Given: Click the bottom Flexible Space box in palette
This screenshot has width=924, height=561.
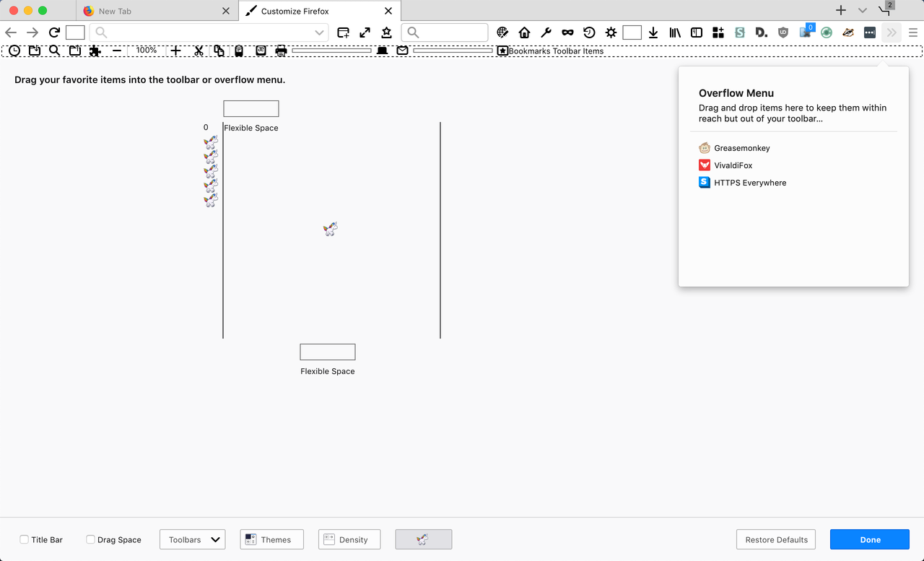Looking at the screenshot, I should [x=328, y=352].
